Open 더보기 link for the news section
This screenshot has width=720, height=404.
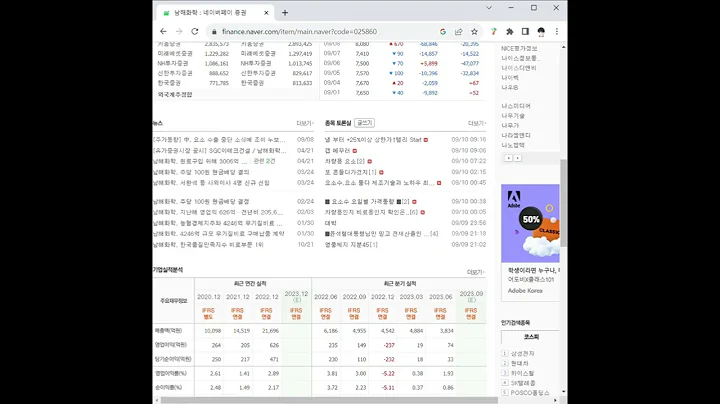(305, 123)
